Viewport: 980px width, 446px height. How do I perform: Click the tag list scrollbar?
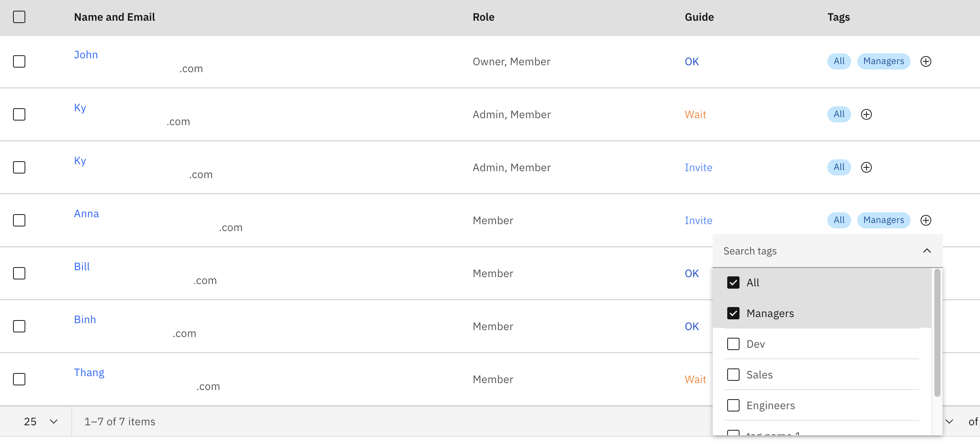[937, 333]
